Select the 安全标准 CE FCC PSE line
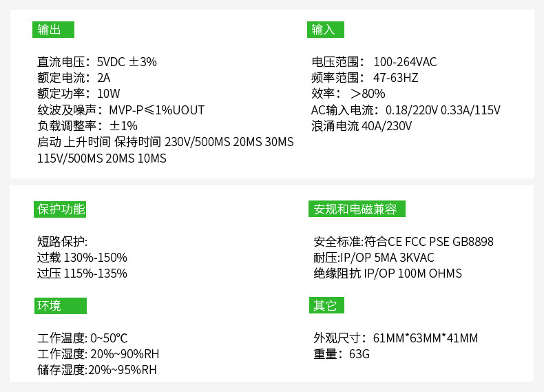 [403, 242]
